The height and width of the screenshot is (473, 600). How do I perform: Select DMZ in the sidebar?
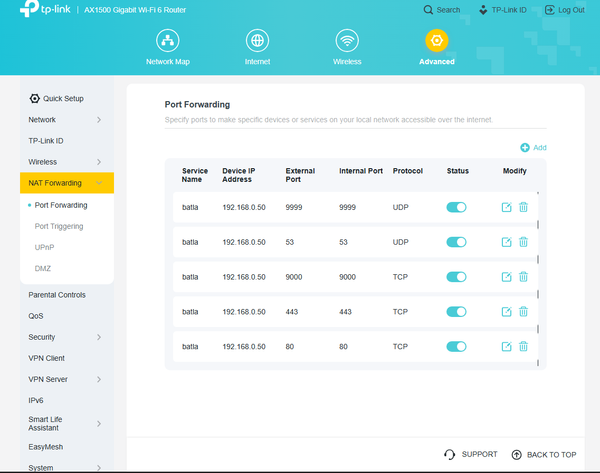(44, 268)
